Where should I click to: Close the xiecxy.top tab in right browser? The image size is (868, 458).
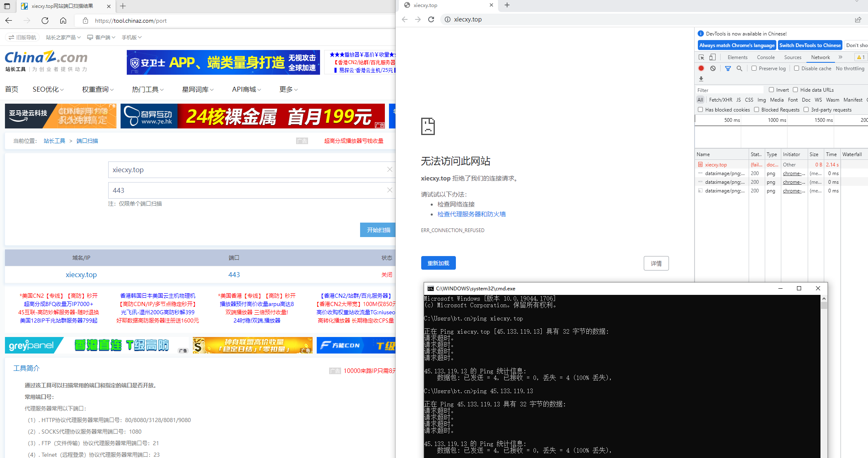[x=491, y=5]
